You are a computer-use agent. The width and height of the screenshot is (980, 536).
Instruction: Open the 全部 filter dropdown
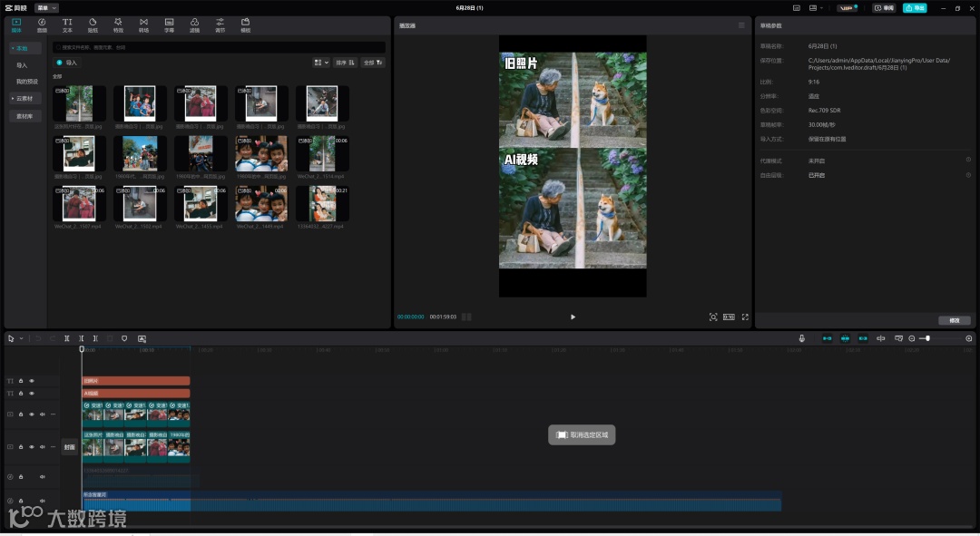click(x=373, y=63)
